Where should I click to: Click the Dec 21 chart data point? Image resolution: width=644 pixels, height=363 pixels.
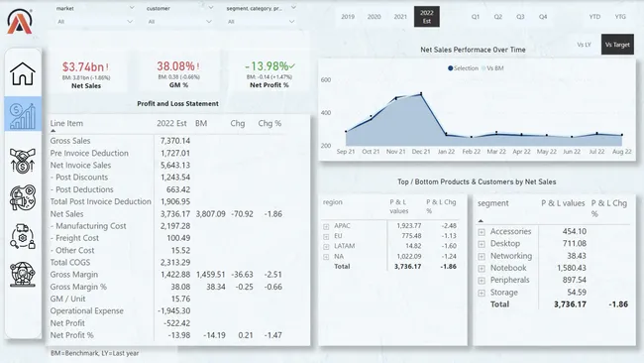(421, 94)
